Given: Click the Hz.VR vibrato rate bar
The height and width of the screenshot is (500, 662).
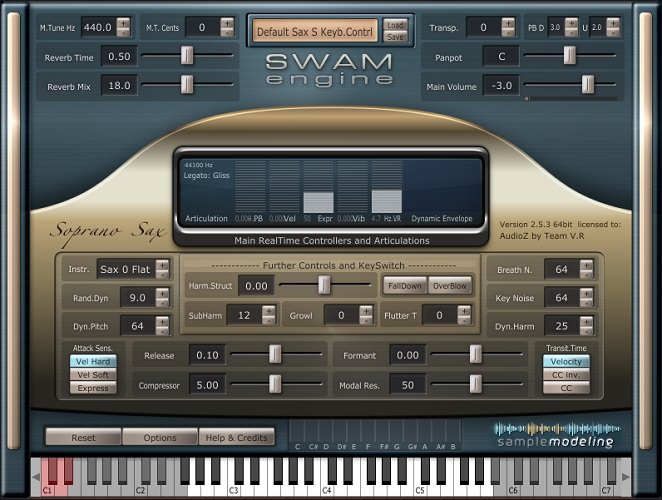Looking at the screenshot, I should pos(387,186).
